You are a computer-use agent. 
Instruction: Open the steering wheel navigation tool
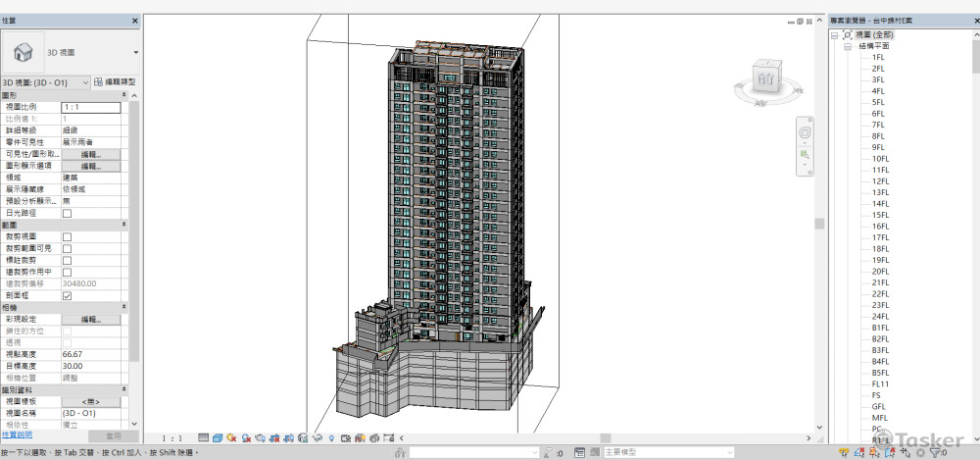[805, 132]
